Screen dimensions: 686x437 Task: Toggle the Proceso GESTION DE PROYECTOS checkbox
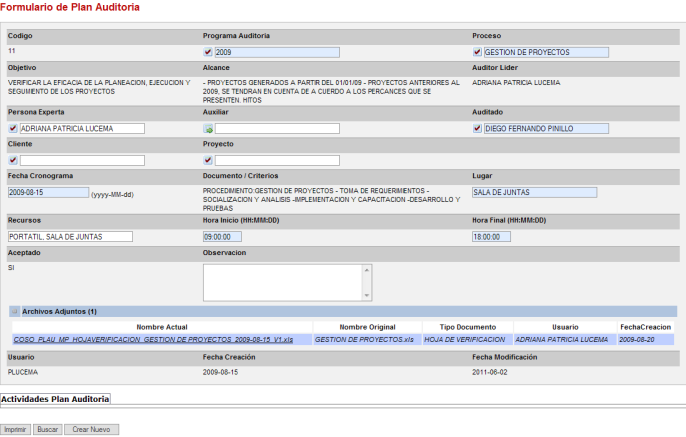477,52
